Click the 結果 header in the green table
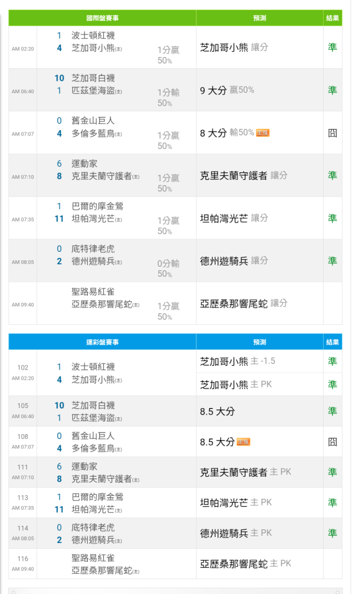The image size is (364, 594). point(333,18)
